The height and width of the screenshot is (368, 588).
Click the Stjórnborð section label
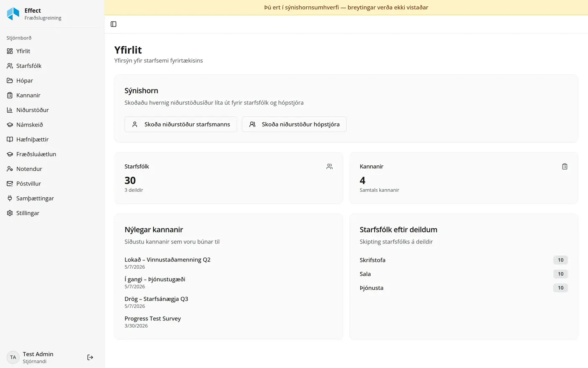(19, 38)
